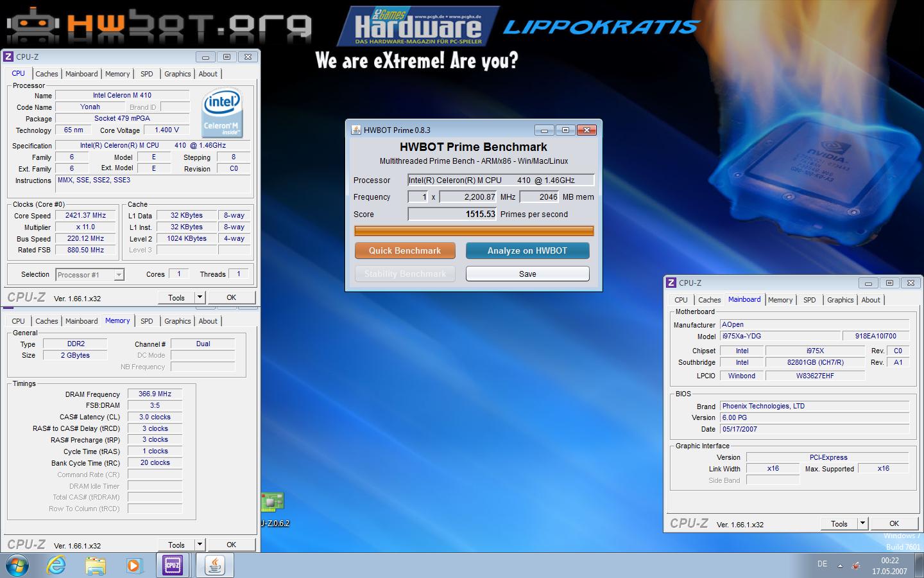
Task: Click the Mainboard CPU-Z window title icon
Action: pos(671,283)
